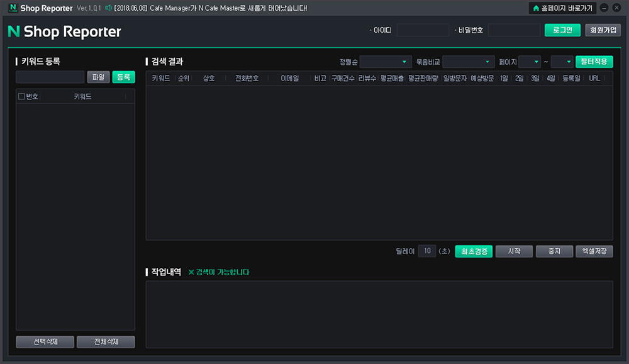Sort by 평균매출 column header
Viewport: 629px width, 364px height.
392,78
